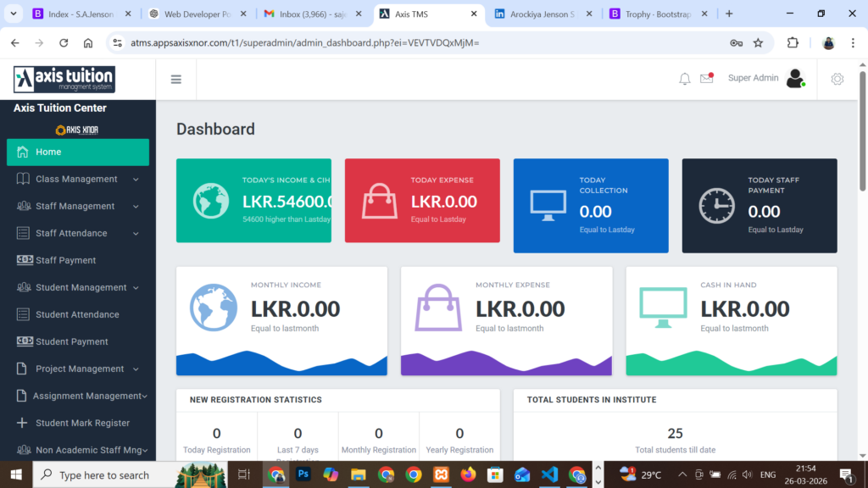The height and width of the screenshot is (488, 868).
Task: Bookmark this page with star icon
Action: [758, 42]
